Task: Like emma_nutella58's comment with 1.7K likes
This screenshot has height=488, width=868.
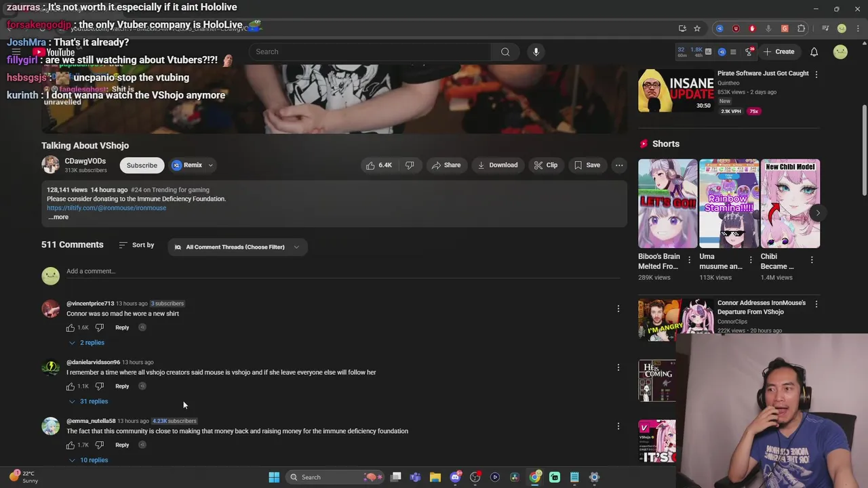Action: [x=71, y=445]
